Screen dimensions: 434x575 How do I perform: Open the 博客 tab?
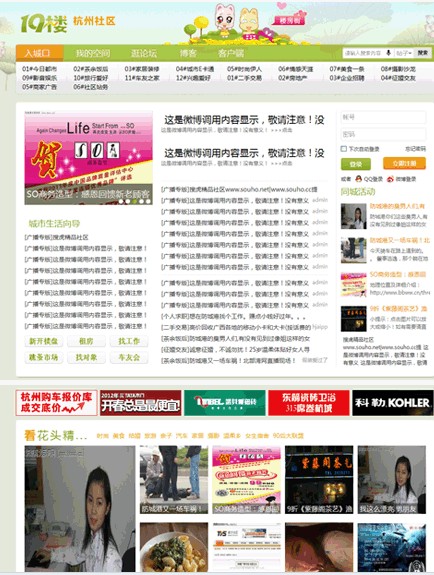[188, 53]
